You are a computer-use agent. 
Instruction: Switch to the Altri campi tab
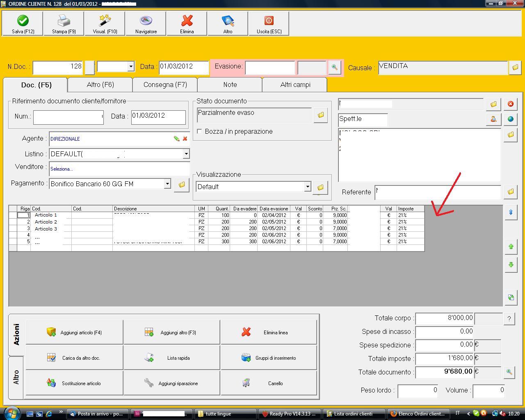click(295, 84)
